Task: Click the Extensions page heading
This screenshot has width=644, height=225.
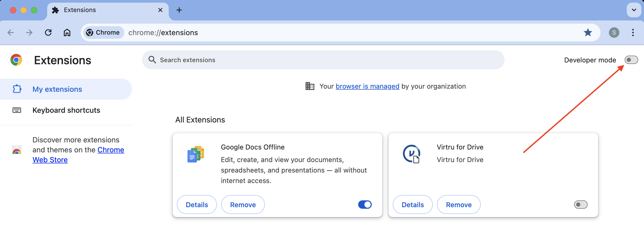Action: (x=63, y=60)
